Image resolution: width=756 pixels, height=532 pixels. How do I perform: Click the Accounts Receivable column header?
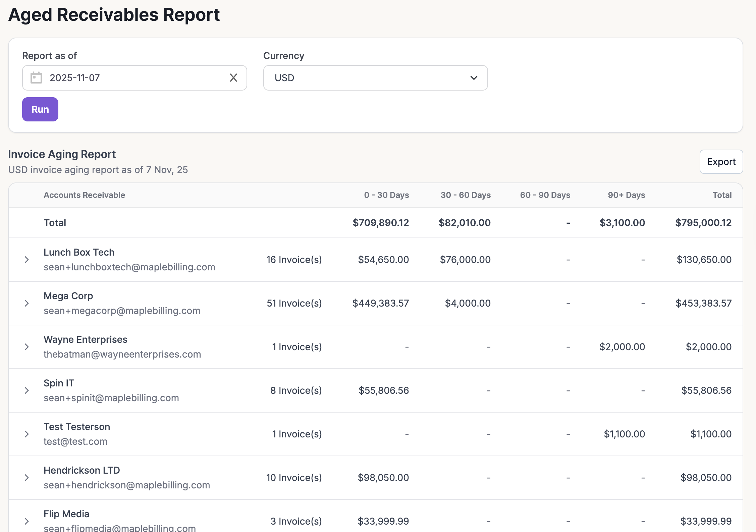(84, 195)
